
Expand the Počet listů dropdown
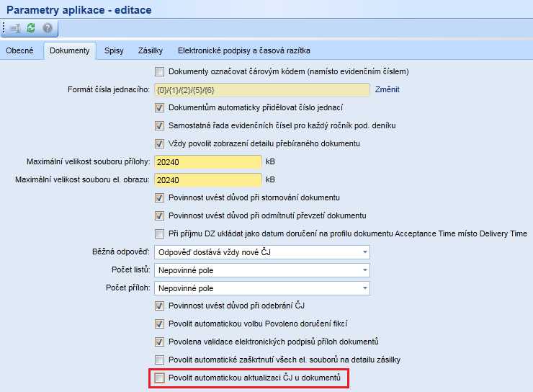tap(262, 270)
